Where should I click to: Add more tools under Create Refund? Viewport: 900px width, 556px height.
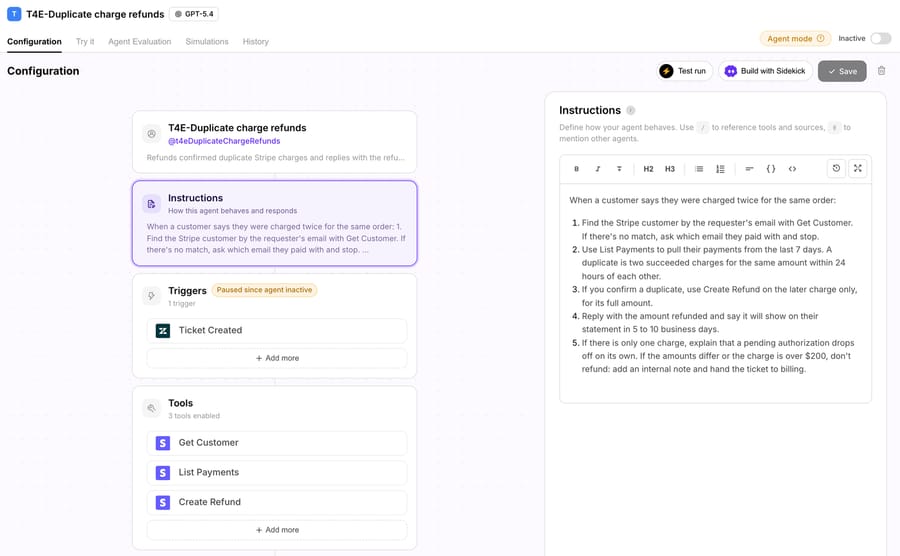click(x=277, y=530)
